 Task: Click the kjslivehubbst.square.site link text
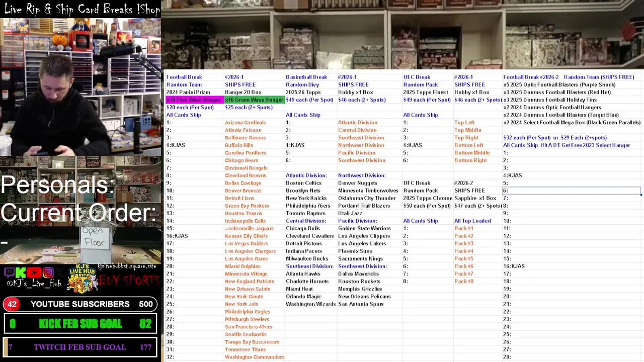(x=127, y=266)
